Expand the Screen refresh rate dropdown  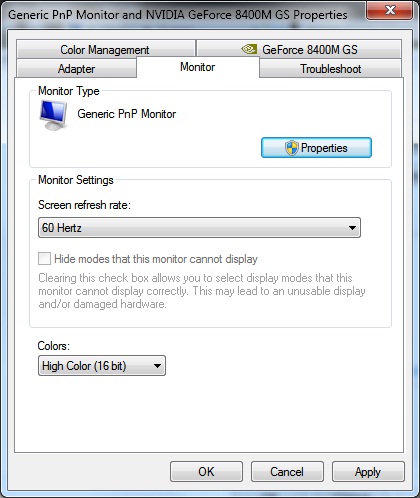pos(199,228)
